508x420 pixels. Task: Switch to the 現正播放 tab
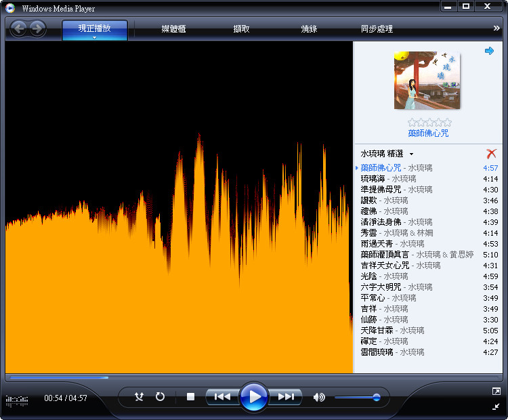coord(95,28)
